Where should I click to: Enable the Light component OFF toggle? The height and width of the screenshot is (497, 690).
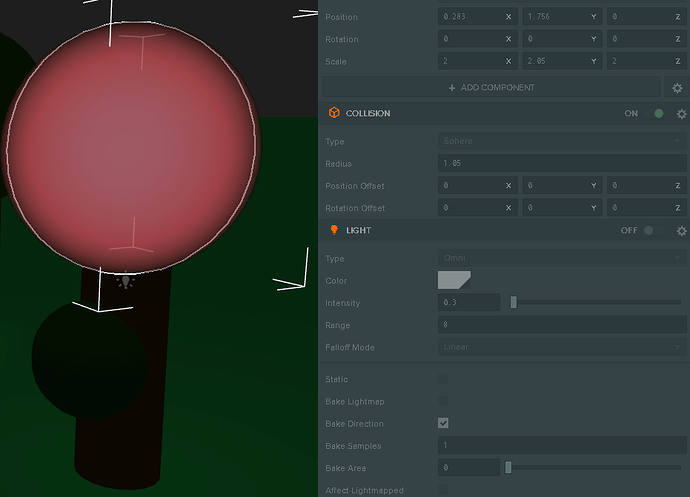651,231
